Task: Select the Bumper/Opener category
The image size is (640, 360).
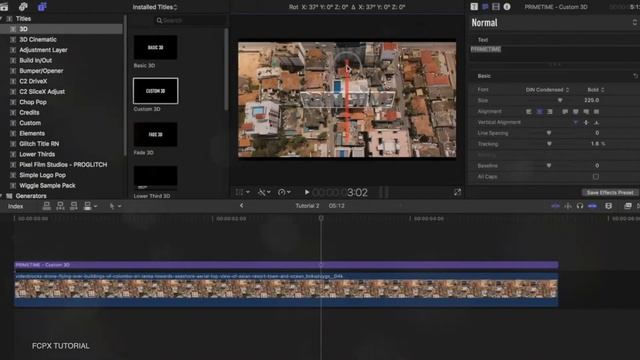Action: point(41,71)
